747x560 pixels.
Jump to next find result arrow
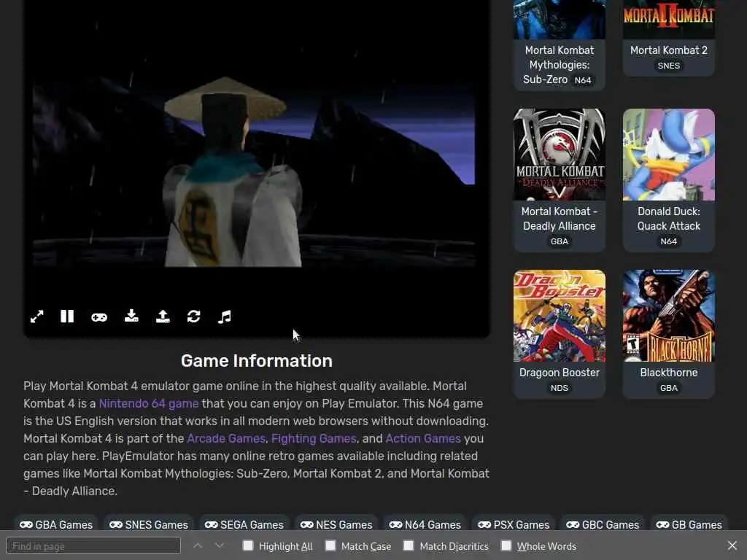(219, 545)
